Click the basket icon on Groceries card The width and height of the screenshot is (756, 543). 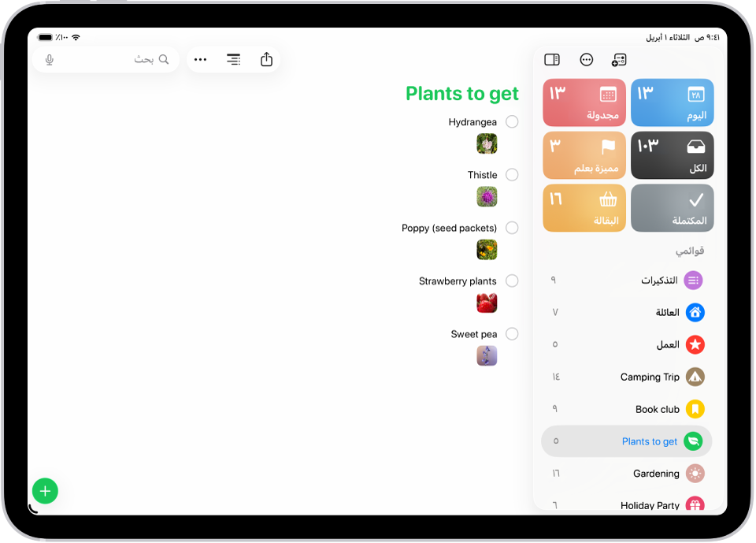608,199
